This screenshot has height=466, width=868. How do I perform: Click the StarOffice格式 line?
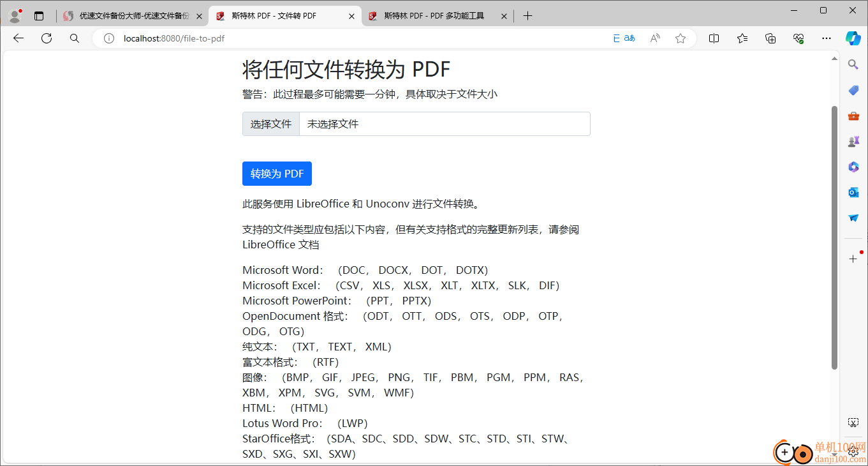point(406,446)
